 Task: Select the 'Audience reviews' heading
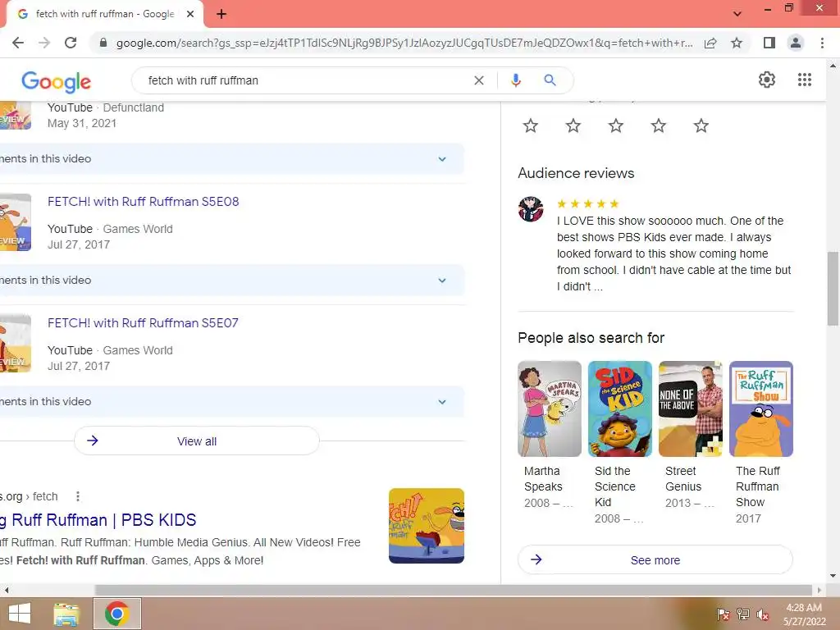pos(576,173)
